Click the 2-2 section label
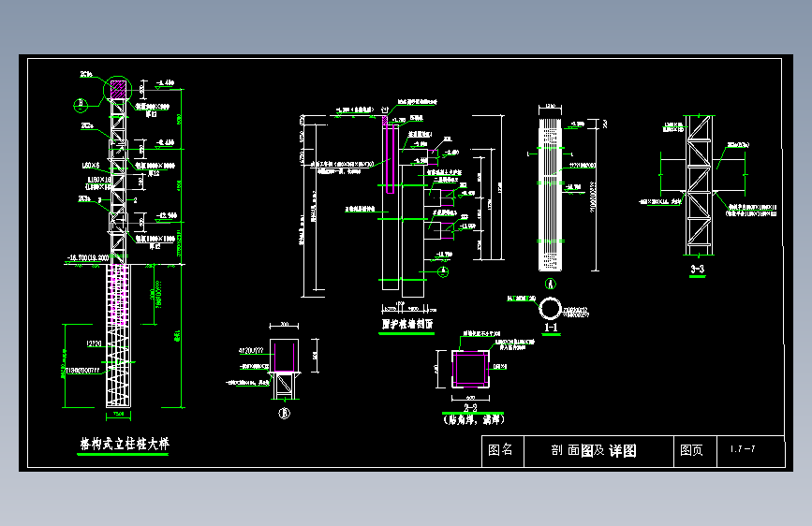 pyautogui.click(x=470, y=407)
